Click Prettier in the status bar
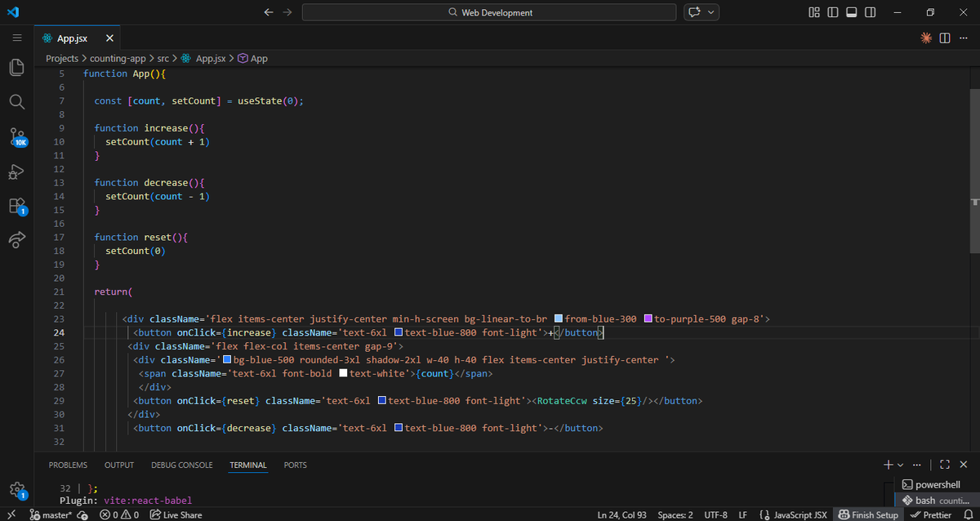 (x=931, y=514)
